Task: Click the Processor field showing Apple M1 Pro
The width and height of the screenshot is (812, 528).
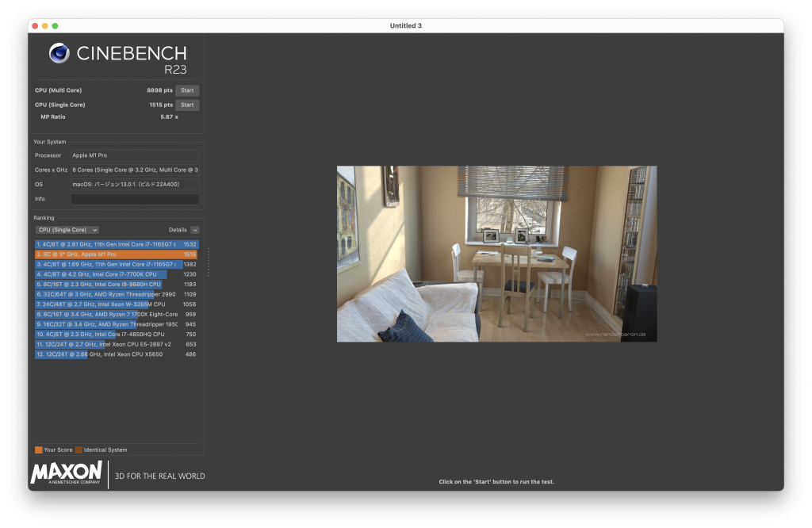Action: pyautogui.click(x=135, y=155)
